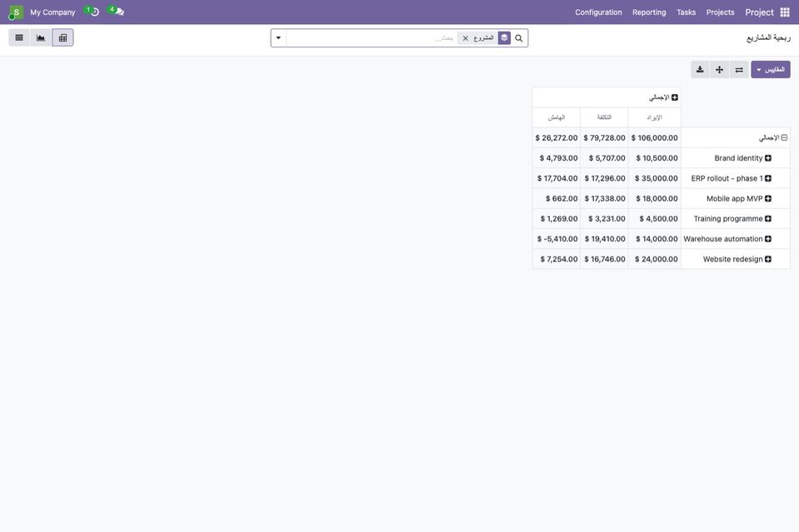Click the Project app title
The image size is (799, 532).
coord(759,12)
